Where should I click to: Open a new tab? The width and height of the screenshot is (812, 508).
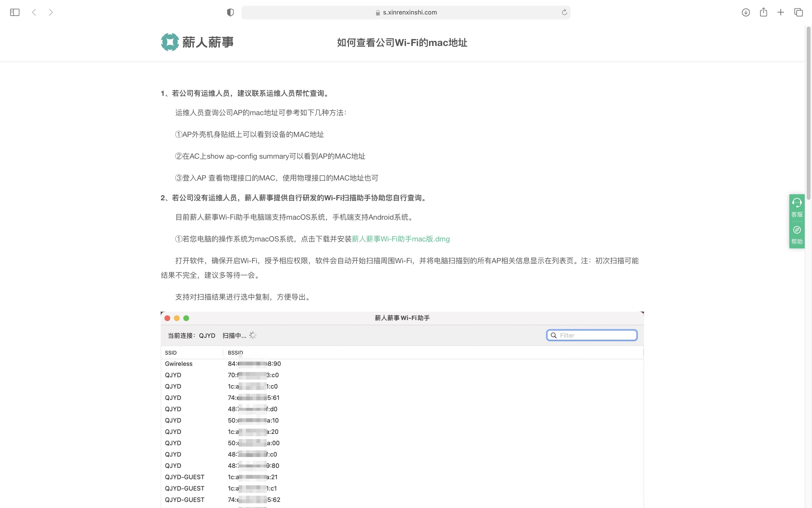pyautogui.click(x=781, y=12)
